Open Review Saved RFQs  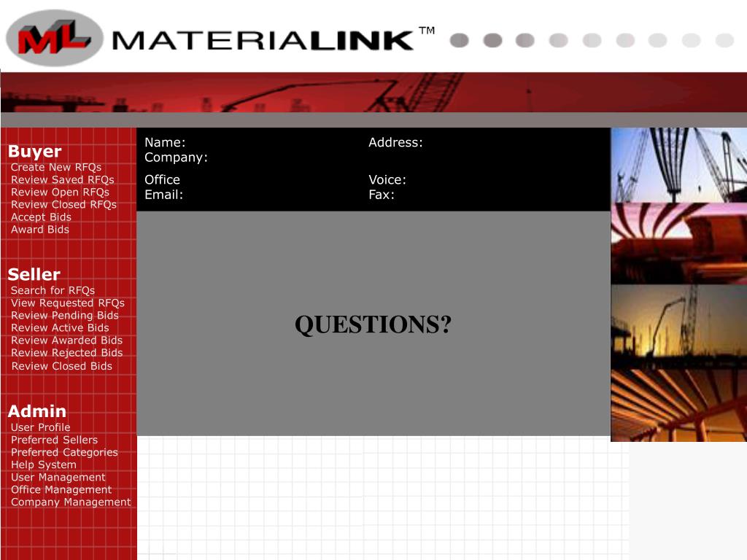click(x=63, y=179)
